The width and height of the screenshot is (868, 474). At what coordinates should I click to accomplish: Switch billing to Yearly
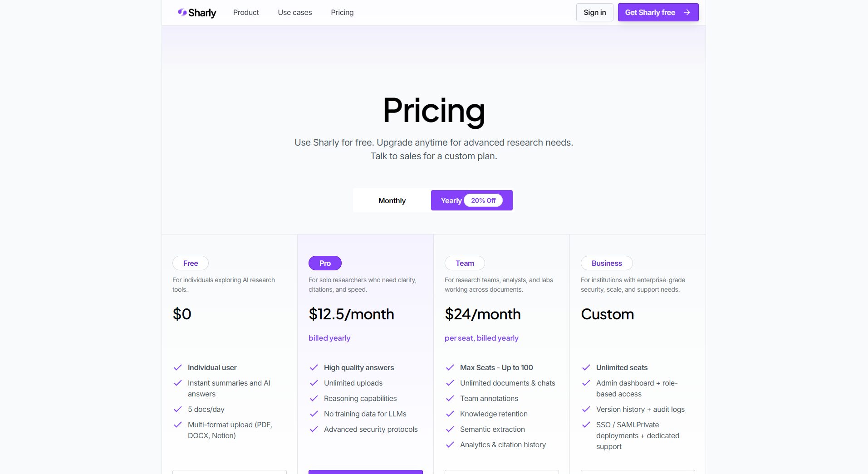tap(451, 200)
